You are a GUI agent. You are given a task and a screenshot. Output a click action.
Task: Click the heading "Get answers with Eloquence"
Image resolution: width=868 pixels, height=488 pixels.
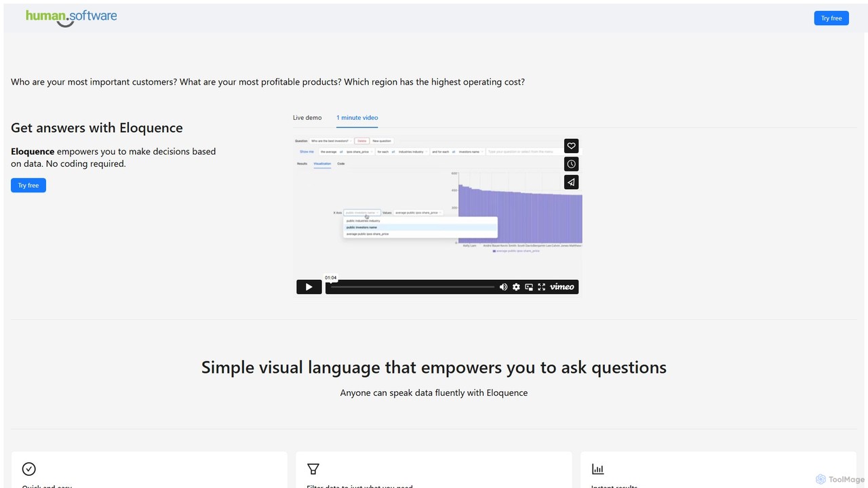[97, 128]
